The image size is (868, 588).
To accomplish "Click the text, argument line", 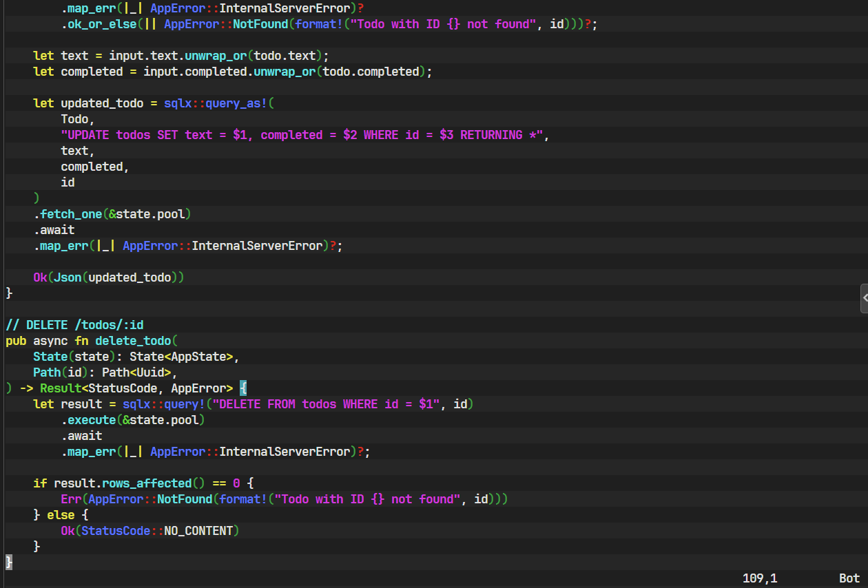I will 78,151.
